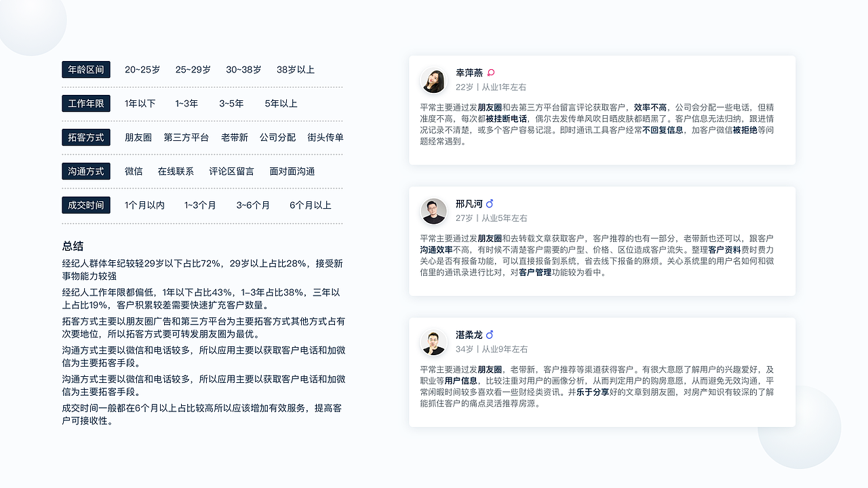Open 邢凡河's profile avatar photo
Image resolution: width=868 pixels, height=488 pixels.
coord(433,211)
